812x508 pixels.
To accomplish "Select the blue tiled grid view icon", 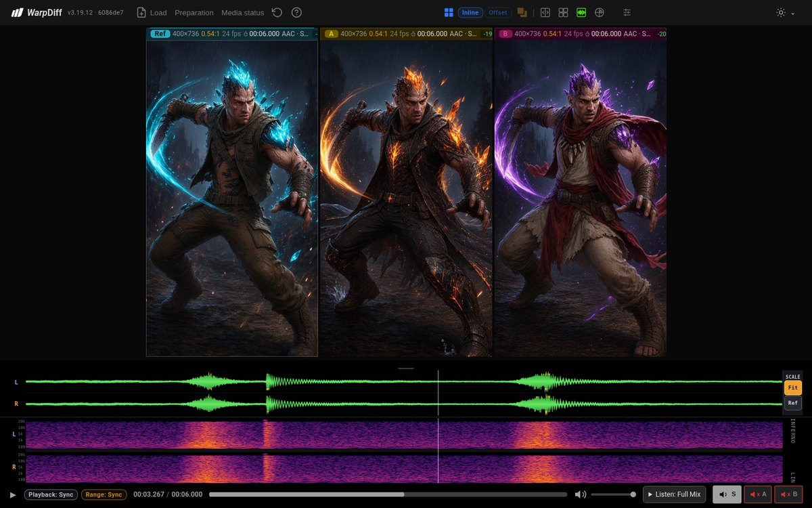I will pos(449,12).
